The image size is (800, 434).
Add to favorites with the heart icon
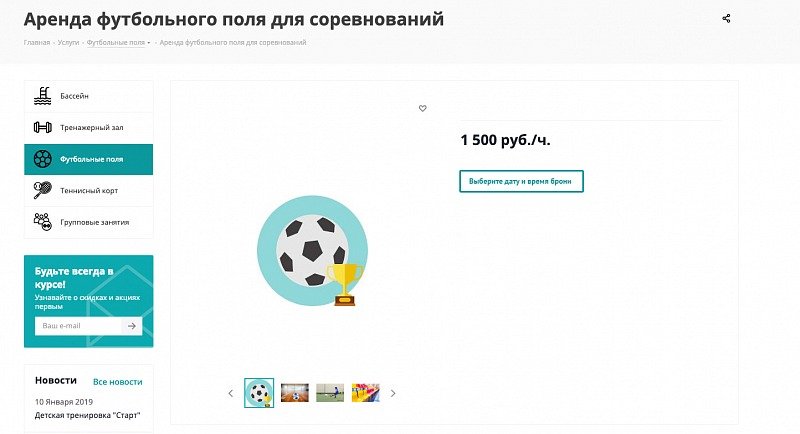pos(422,108)
